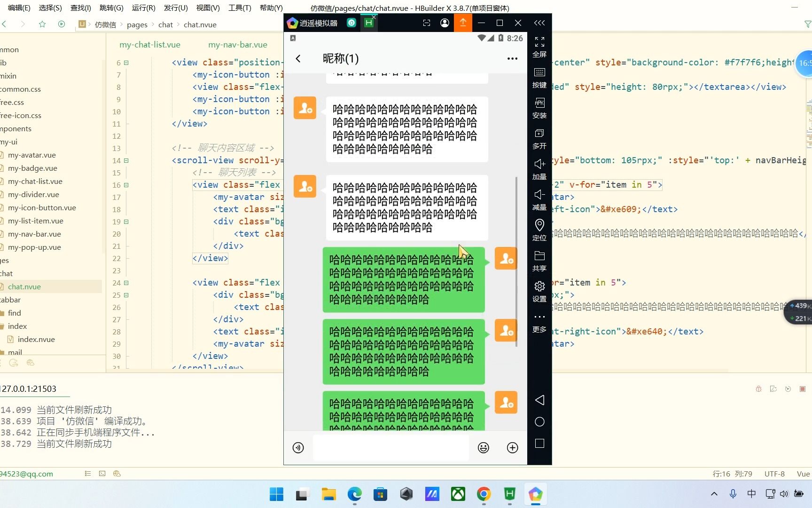Open the 运行(R) menu
This screenshot has height=508, width=812.
pos(143,8)
